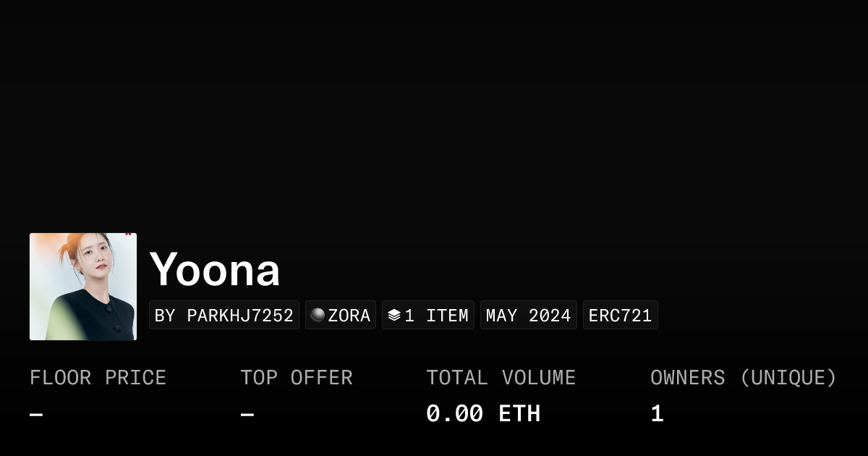
Task: Click the ZORA marketplace badge
Action: 340,315
